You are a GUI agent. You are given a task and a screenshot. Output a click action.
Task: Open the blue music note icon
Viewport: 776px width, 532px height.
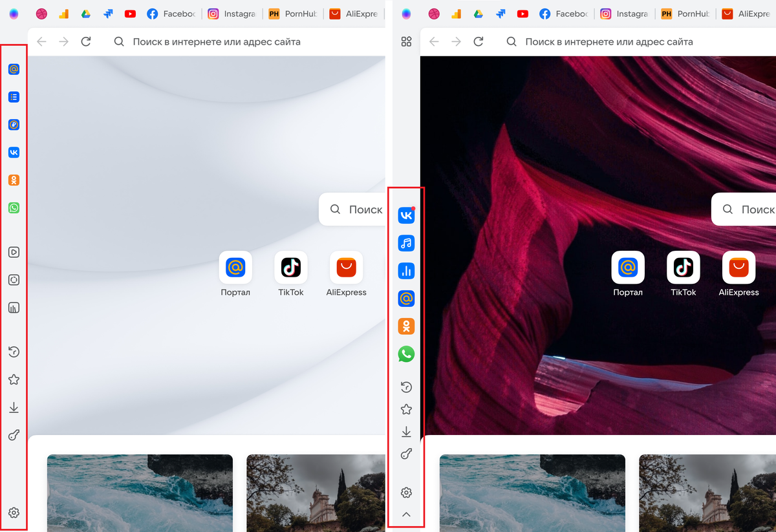(x=406, y=243)
